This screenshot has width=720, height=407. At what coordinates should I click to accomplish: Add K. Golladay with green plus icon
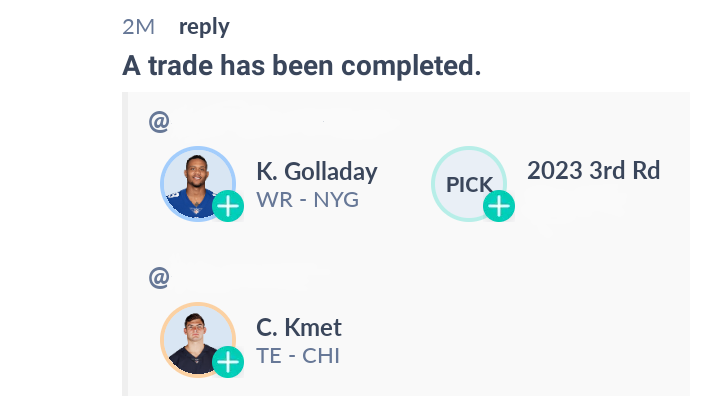click(228, 206)
